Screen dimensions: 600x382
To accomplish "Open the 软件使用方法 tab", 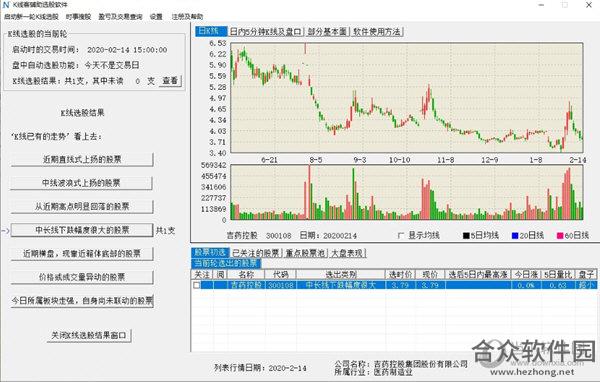I will 377,32.
